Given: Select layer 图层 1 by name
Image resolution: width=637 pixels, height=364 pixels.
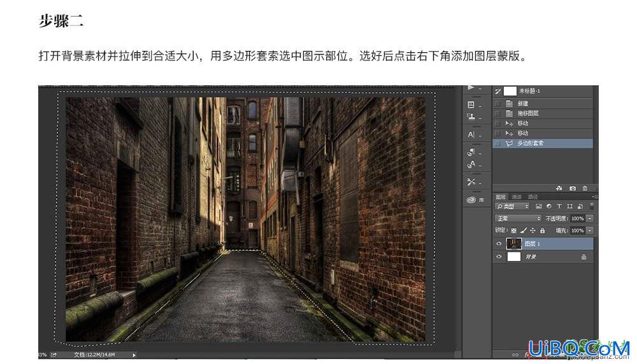Looking at the screenshot, I should (532, 244).
